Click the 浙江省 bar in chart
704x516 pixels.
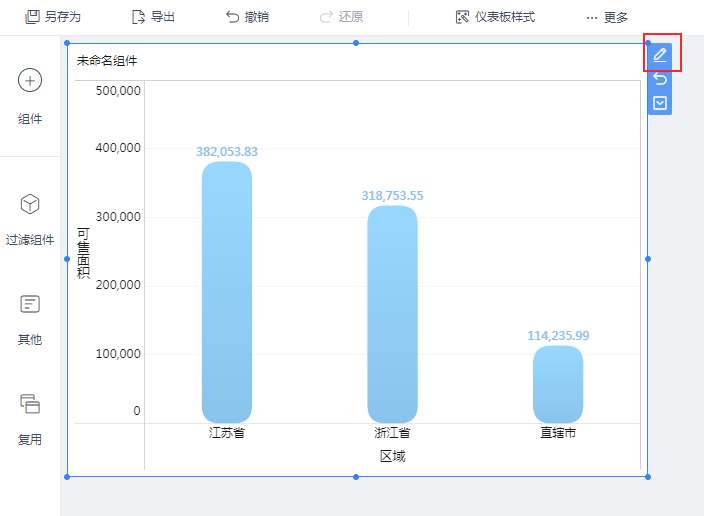click(392, 314)
